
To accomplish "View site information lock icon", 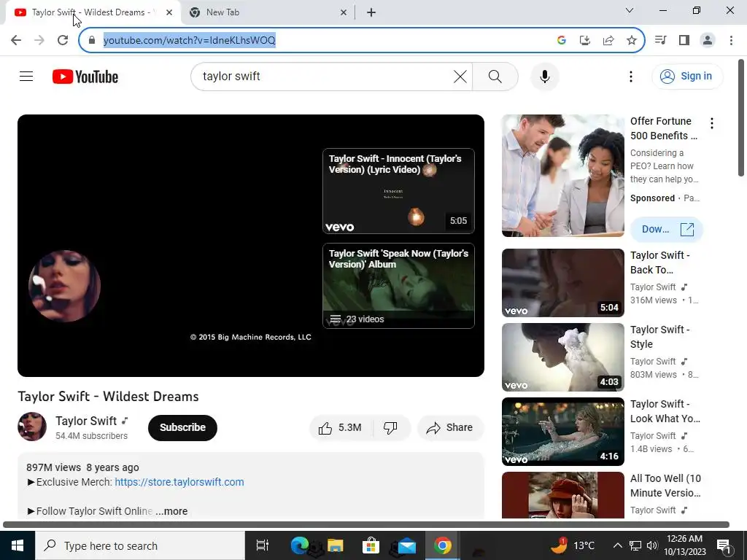I will tap(92, 40).
